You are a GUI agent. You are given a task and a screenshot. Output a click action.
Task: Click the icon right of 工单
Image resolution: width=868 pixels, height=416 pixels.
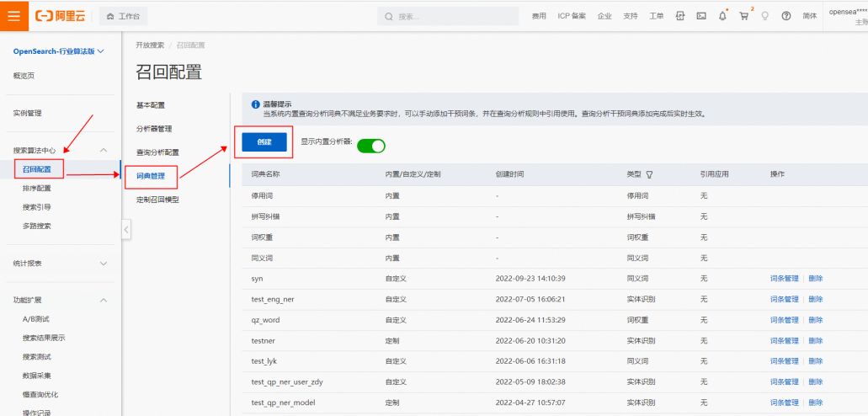click(x=680, y=16)
